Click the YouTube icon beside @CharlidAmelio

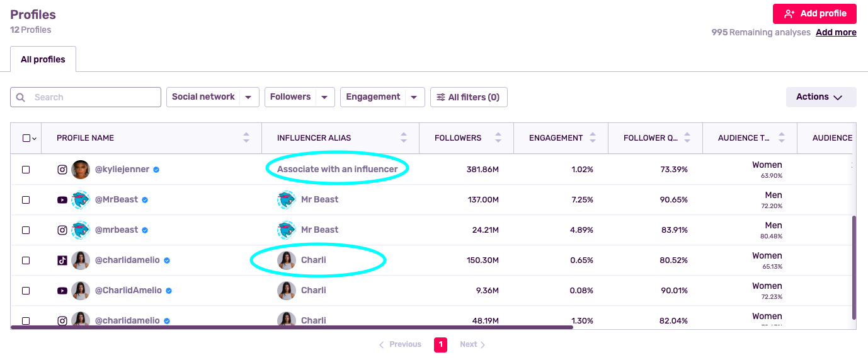tap(62, 291)
